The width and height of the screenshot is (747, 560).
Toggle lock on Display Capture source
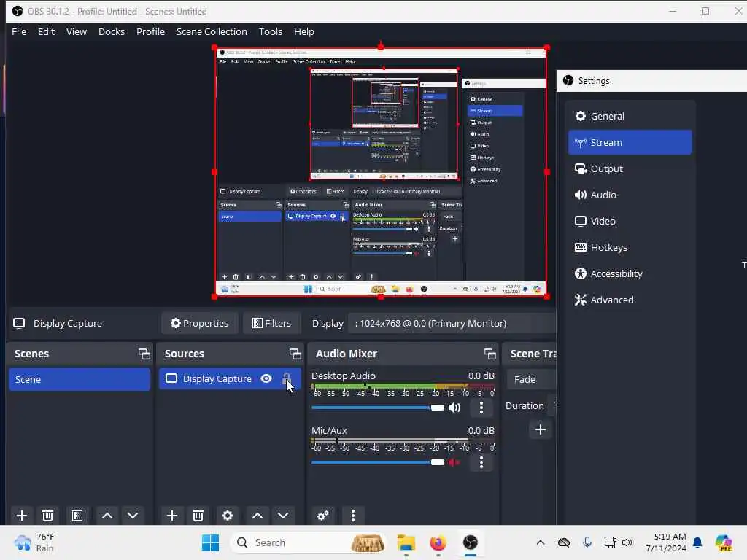click(286, 378)
